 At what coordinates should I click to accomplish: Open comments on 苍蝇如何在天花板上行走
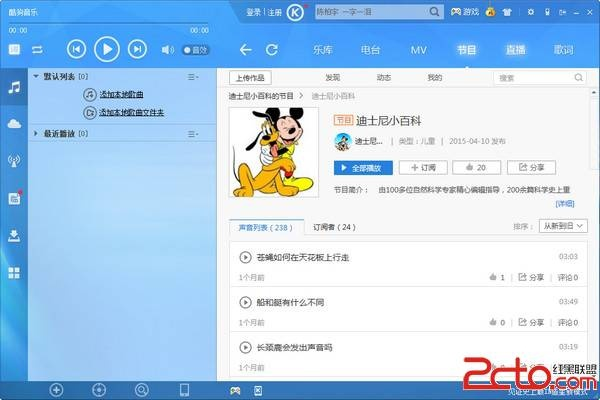[567, 277]
